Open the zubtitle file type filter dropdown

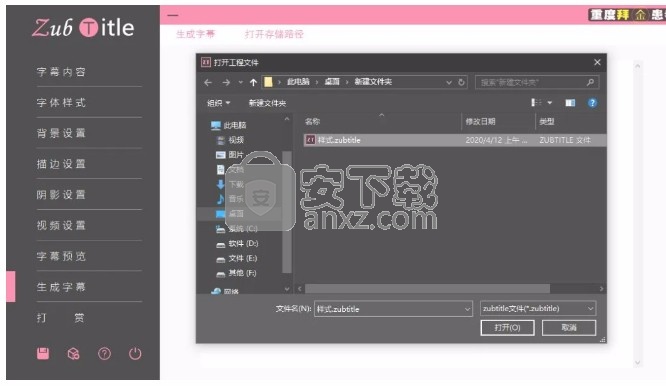coord(590,309)
